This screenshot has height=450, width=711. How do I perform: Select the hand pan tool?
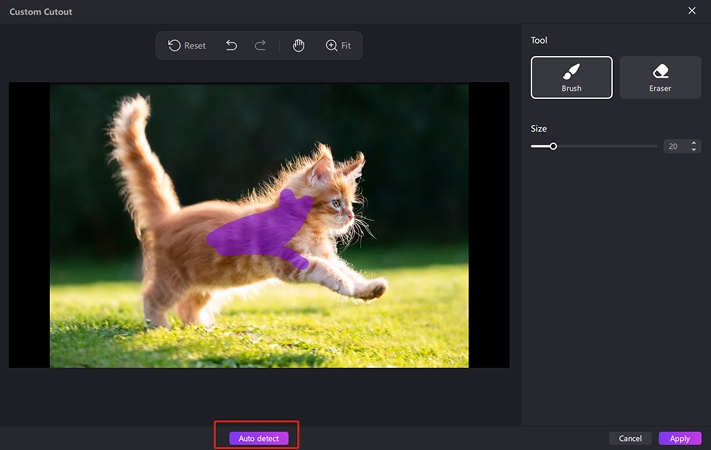pyautogui.click(x=298, y=46)
